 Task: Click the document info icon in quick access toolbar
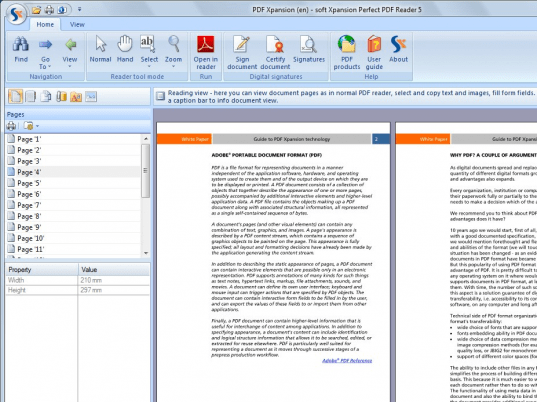[62, 10]
